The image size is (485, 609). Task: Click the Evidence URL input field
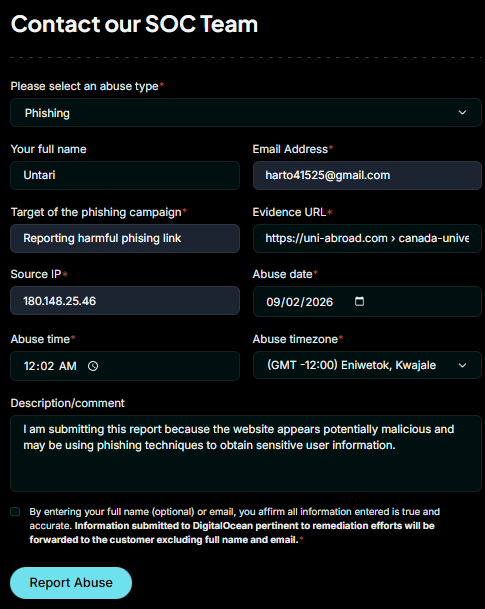point(367,238)
